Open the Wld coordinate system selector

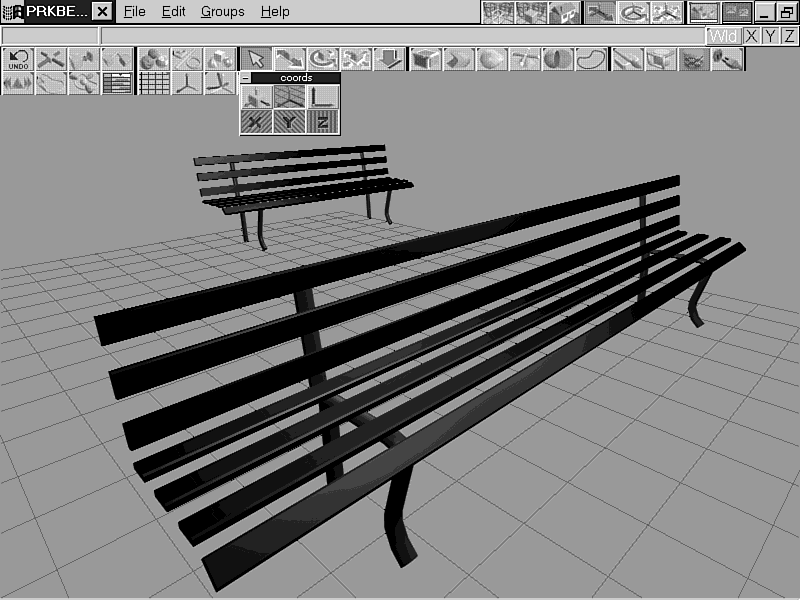click(x=723, y=36)
